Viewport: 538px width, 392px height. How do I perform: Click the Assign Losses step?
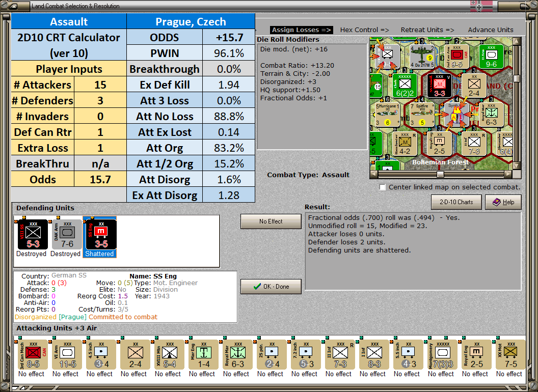(302, 30)
